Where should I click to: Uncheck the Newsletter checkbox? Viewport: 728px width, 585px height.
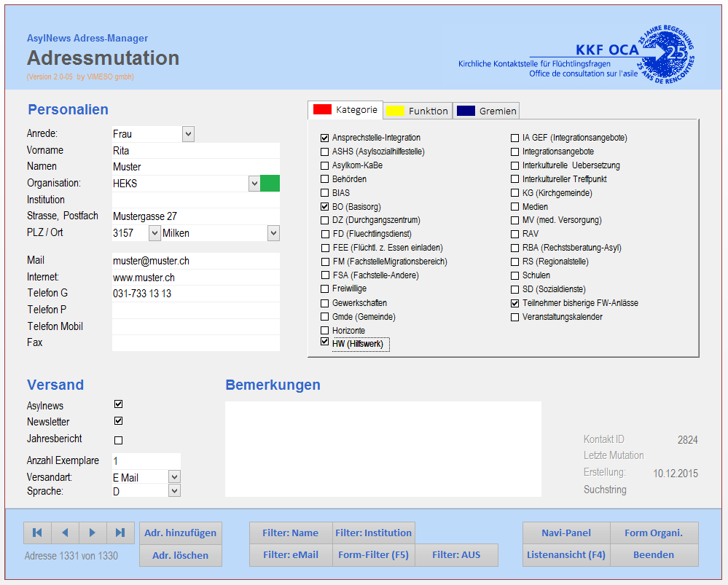pos(119,421)
